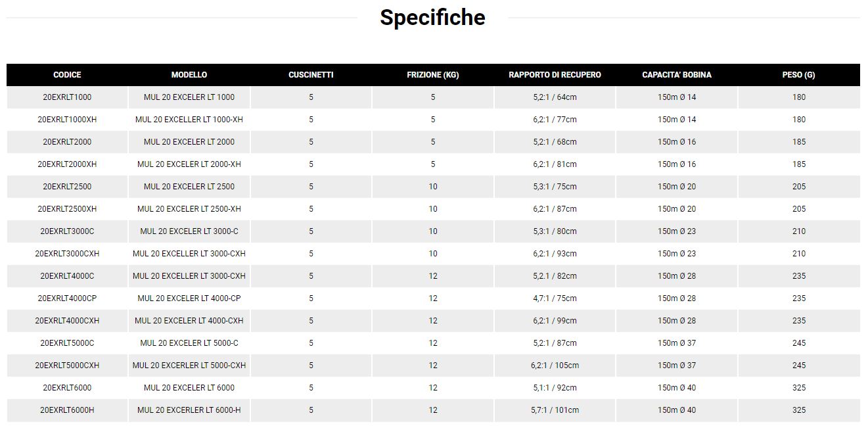Select the 6,2:1 / 105cm ratio cell

[555, 366]
